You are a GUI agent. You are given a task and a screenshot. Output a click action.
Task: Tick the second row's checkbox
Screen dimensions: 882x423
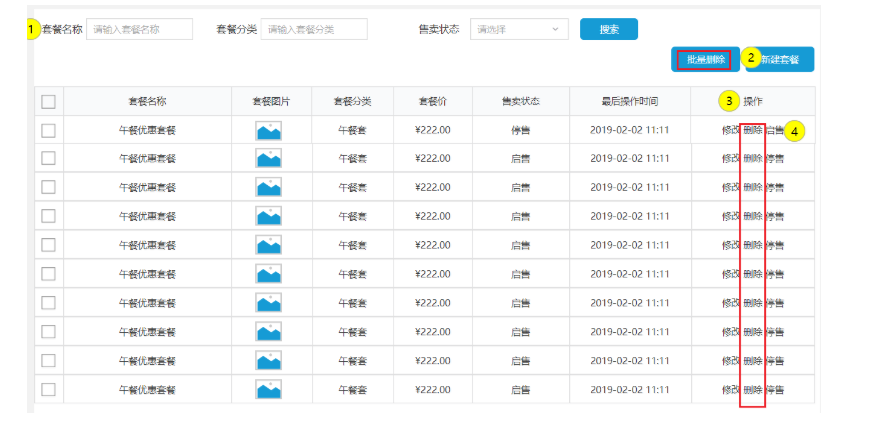[x=48, y=159]
